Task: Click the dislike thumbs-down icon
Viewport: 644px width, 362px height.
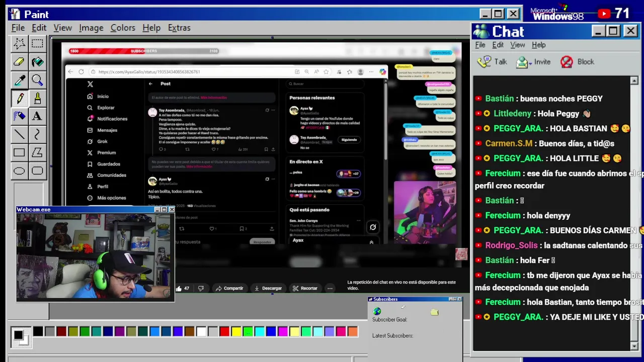Action: click(201, 289)
